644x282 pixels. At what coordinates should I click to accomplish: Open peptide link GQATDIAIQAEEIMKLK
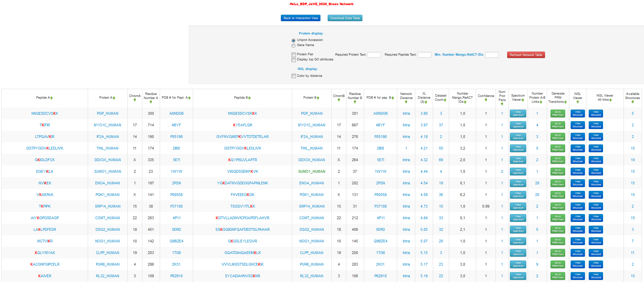pyautogui.click(x=243, y=253)
